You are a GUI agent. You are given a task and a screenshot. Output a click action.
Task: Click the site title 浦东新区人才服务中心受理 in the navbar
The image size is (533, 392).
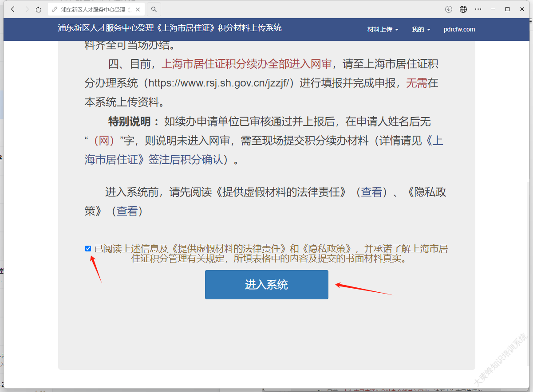pos(170,28)
